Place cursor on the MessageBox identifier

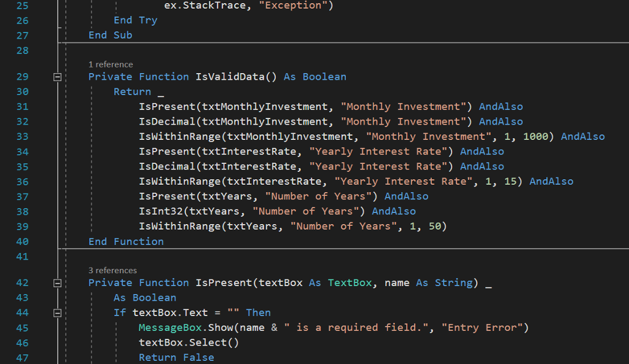tap(170, 327)
